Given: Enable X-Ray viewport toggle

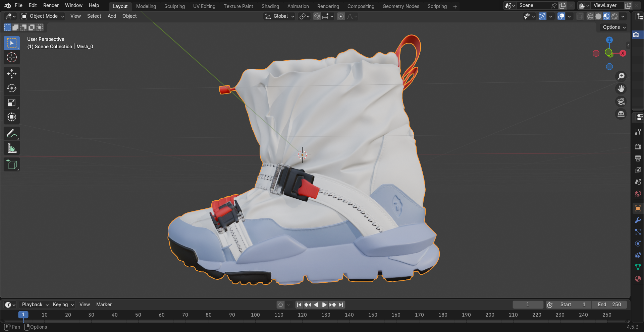Looking at the screenshot, I should (x=580, y=16).
